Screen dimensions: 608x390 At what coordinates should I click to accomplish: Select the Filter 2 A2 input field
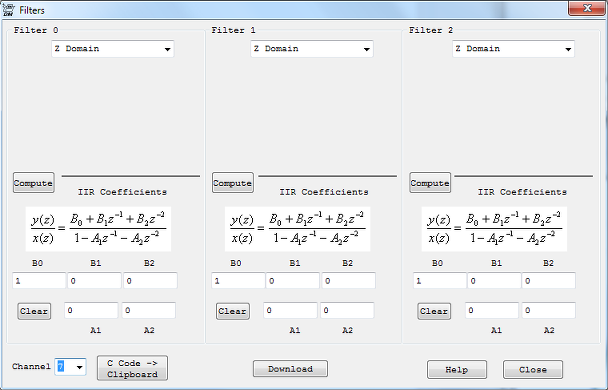(x=549, y=310)
